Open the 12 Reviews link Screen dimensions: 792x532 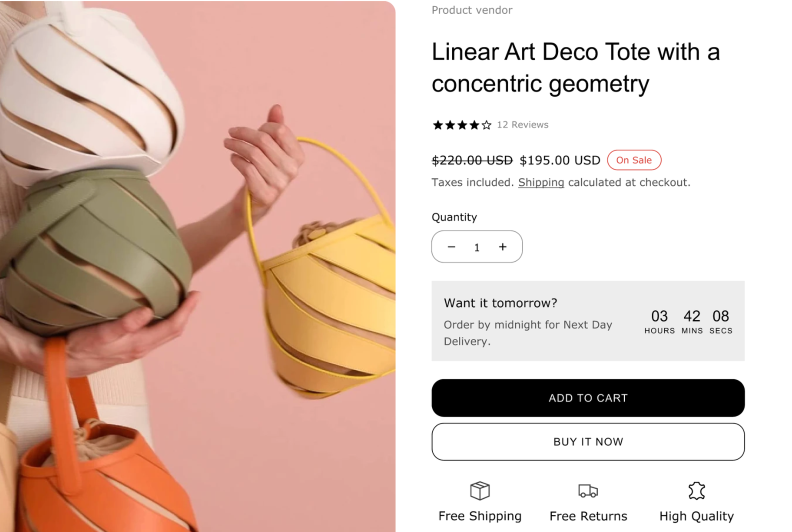point(522,125)
